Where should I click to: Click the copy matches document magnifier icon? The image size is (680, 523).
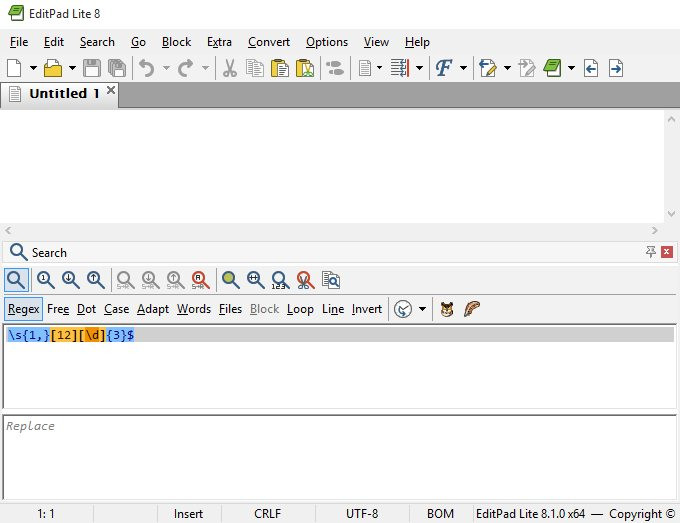pos(331,280)
